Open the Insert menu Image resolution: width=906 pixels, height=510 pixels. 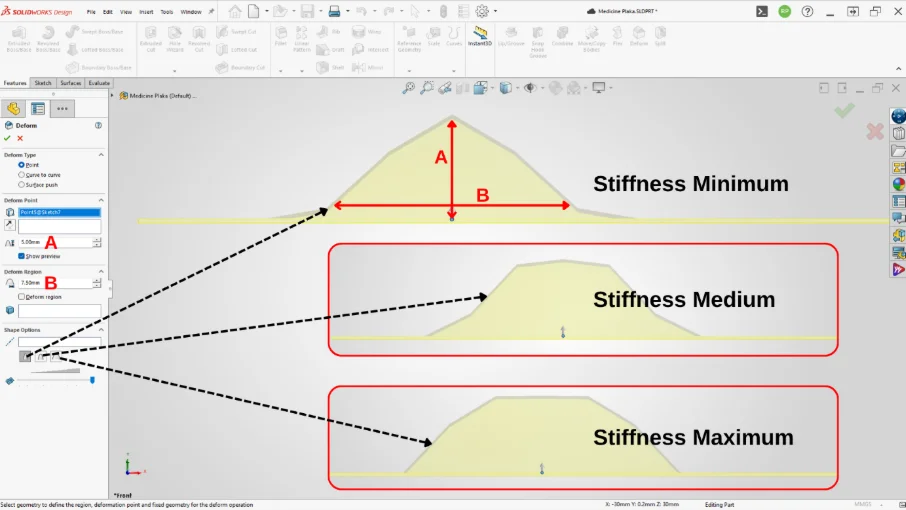point(146,12)
